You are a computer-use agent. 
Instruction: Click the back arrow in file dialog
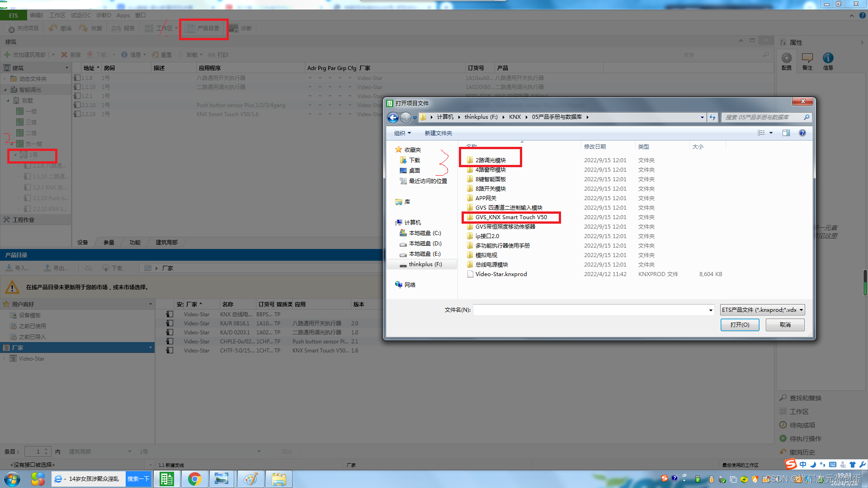(393, 117)
